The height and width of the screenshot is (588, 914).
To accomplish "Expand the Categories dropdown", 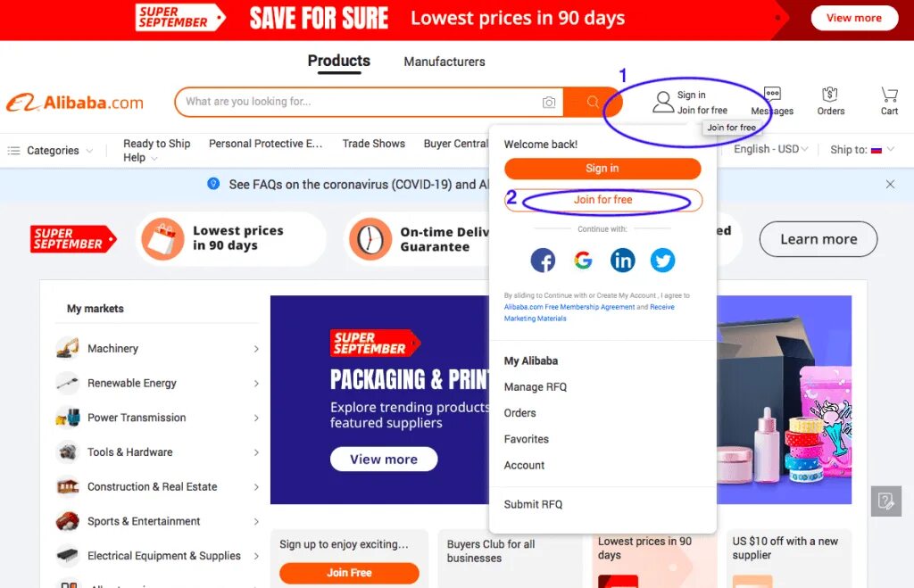I will (50, 151).
